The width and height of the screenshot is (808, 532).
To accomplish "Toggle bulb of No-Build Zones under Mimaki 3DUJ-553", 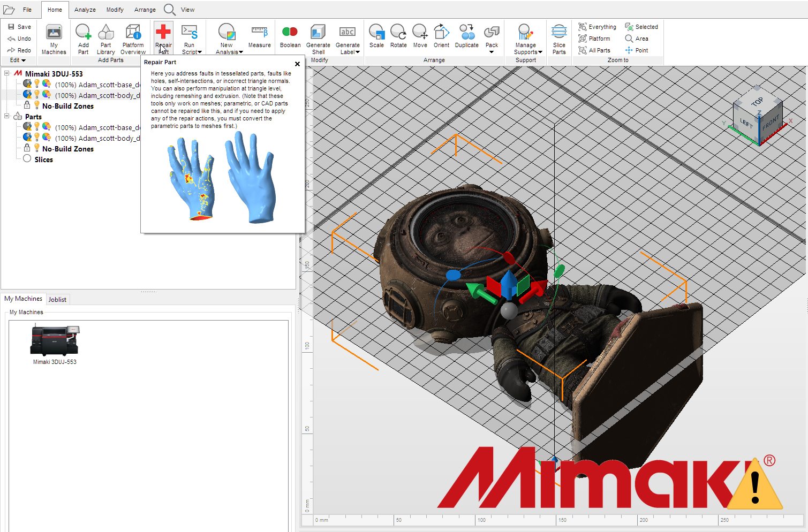I will tap(37, 105).
